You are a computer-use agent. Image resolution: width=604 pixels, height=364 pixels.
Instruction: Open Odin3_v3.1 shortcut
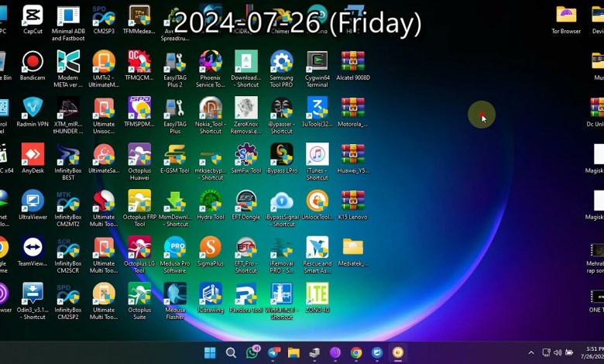pos(33,294)
